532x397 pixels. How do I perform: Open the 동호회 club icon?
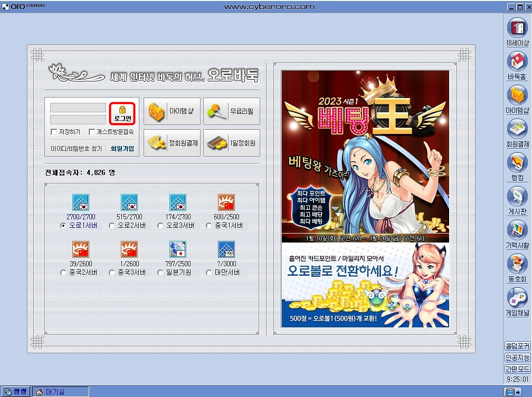(517, 264)
